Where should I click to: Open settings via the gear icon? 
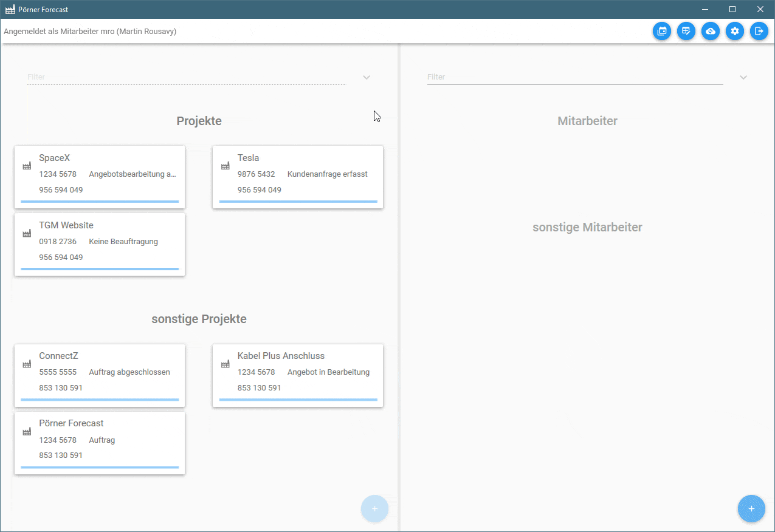[735, 31]
